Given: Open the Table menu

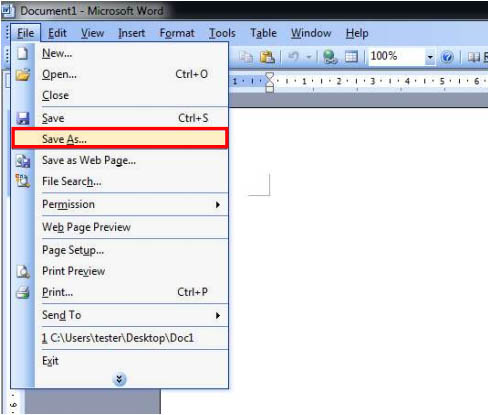Looking at the screenshot, I should click(x=263, y=33).
